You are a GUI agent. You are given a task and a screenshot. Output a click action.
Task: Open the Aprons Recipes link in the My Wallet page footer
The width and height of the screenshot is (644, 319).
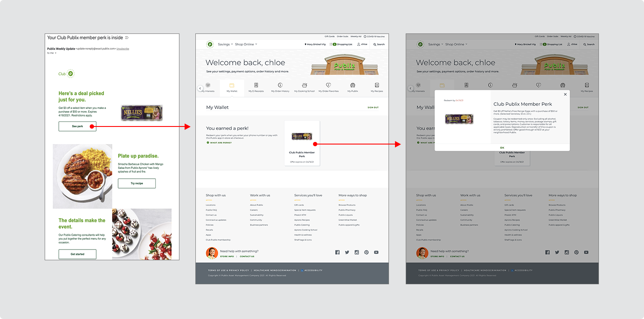tap(302, 220)
